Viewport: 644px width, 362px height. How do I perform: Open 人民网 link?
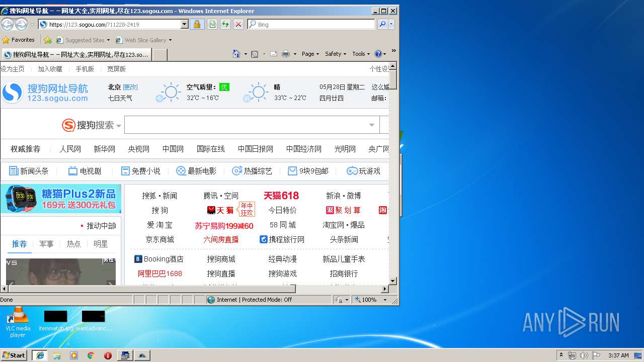[70, 149]
